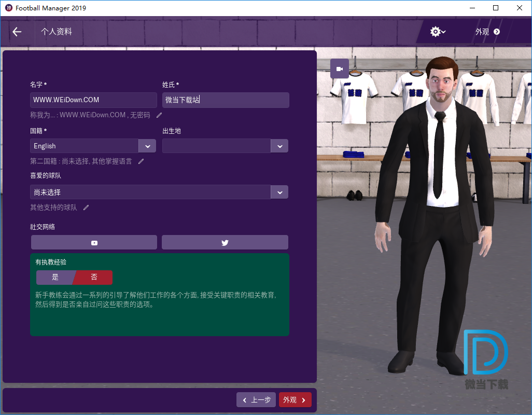Edit other supported teams pencil icon

tap(86, 208)
